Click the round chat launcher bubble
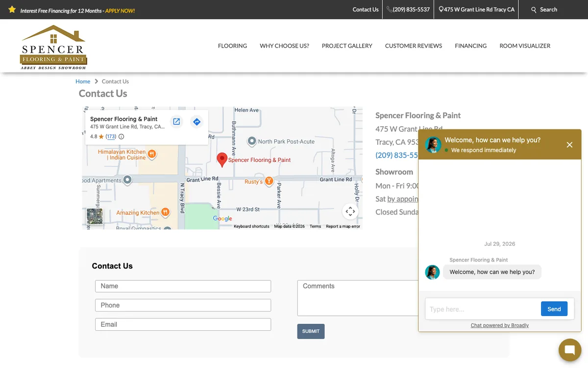588x368 pixels. pos(569,350)
